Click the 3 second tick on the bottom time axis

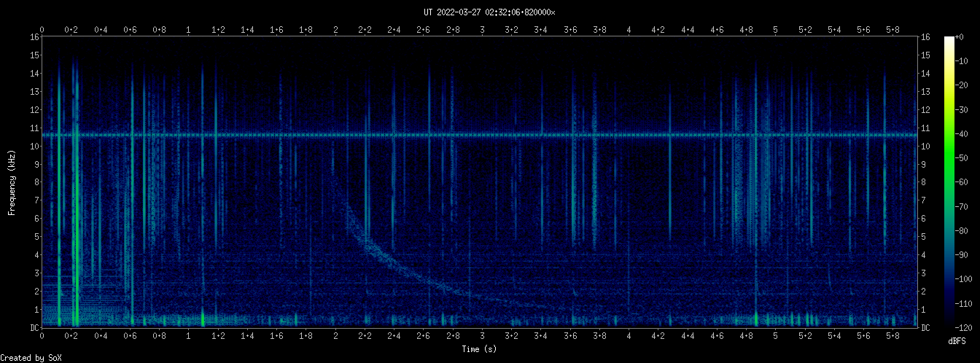pos(482,336)
